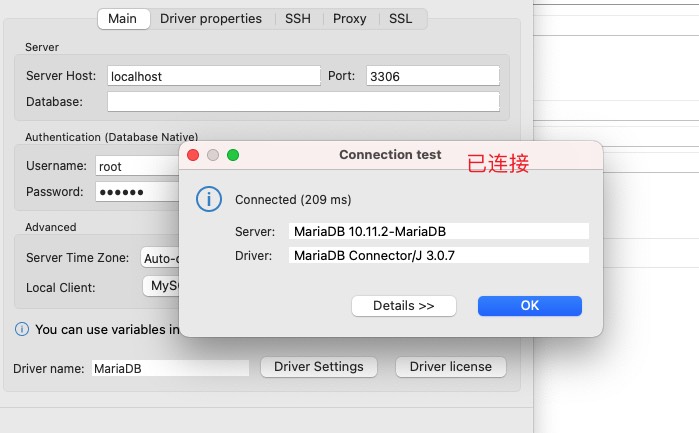Expand connection info with Details >> button
Viewport: 699px width, 433px height.
pyautogui.click(x=403, y=306)
